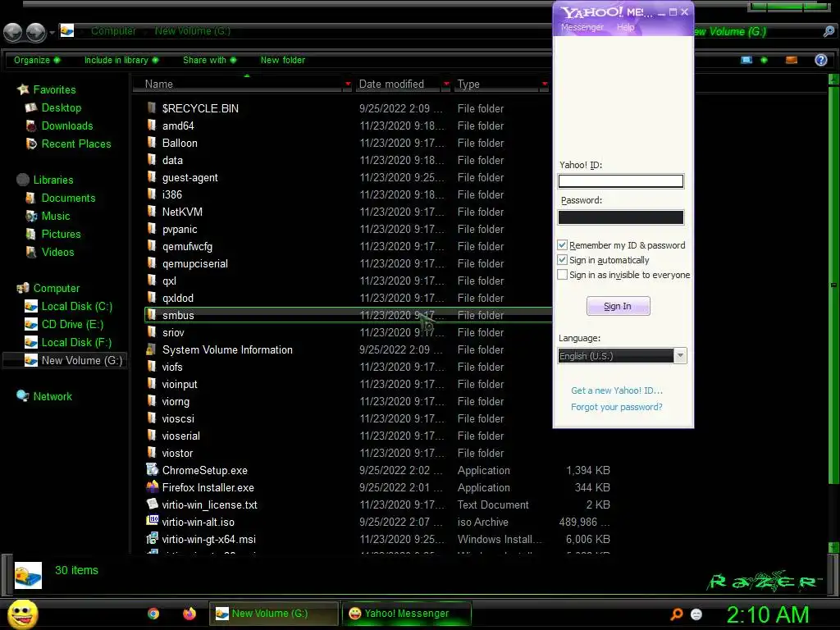Open the Language dropdown in Yahoo Messenger

(x=680, y=355)
